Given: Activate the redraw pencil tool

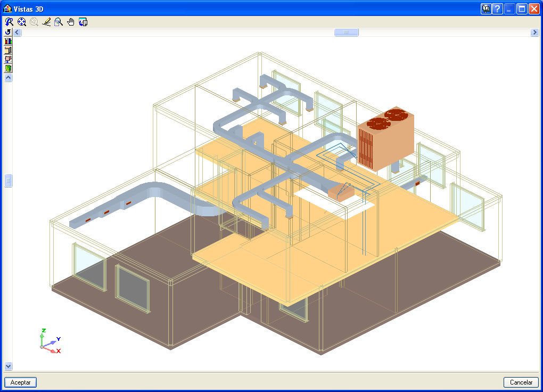Looking at the screenshot, I should (46, 22).
